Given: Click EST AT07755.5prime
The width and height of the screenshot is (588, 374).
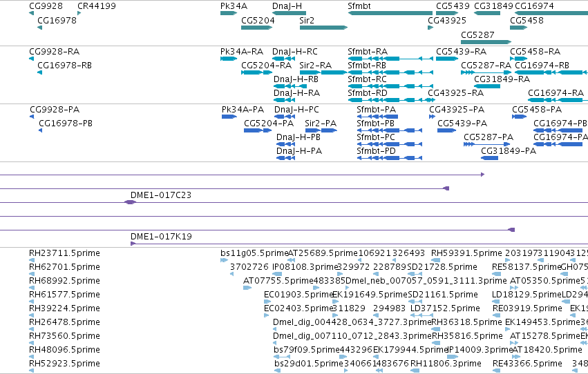Looking at the screenshot, I should click(x=247, y=288).
